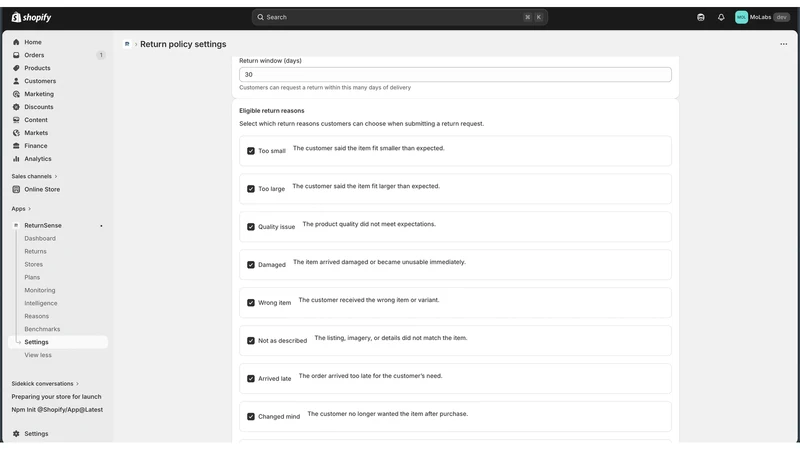Collapse the app menu with View less
Screen dimensions: 800x450
(x=38, y=355)
